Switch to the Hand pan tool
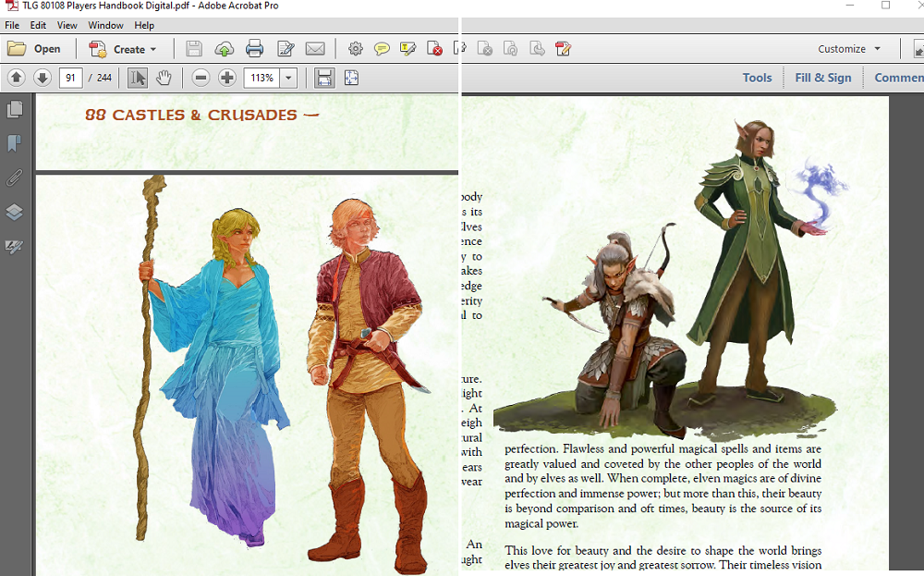Screen dimensions: 924x576 click(164, 78)
